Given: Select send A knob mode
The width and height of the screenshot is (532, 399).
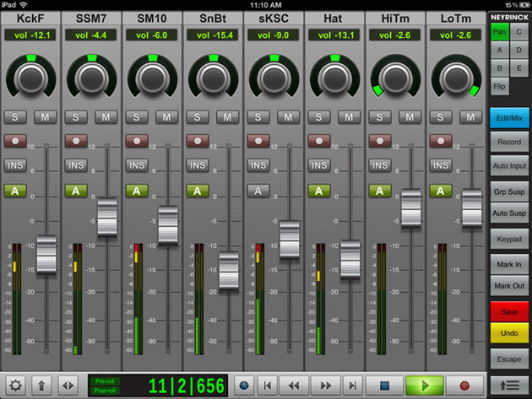Looking at the screenshot, I should pyautogui.click(x=500, y=50).
